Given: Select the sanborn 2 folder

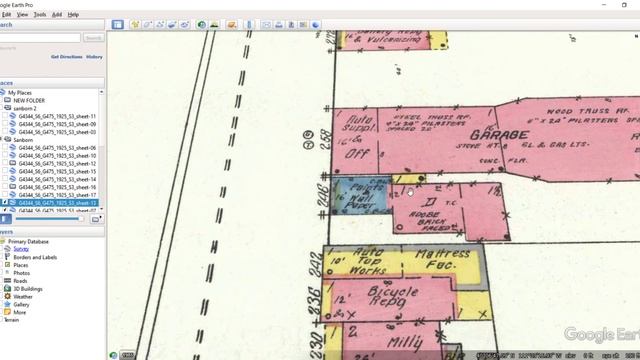Looking at the screenshot, I should click(x=25, y=108).
